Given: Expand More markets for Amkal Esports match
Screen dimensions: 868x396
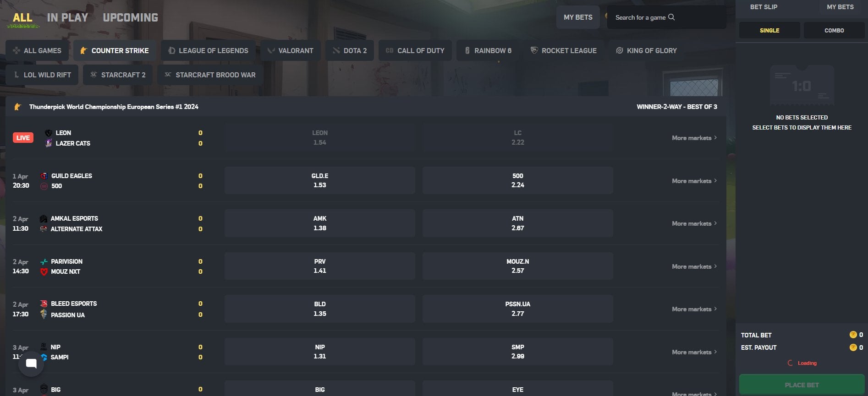Looking at the screenshot, I should pos(694,223).
